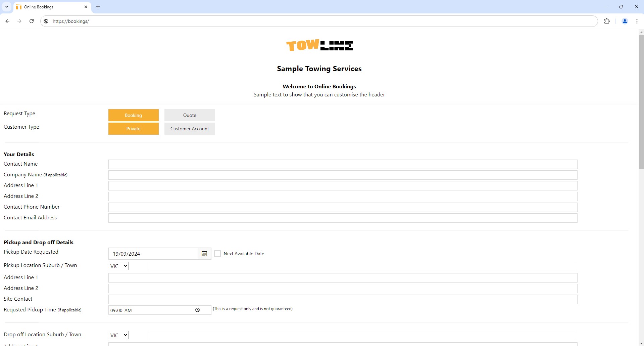Reload the page with the refresh icon

point(32,21)
